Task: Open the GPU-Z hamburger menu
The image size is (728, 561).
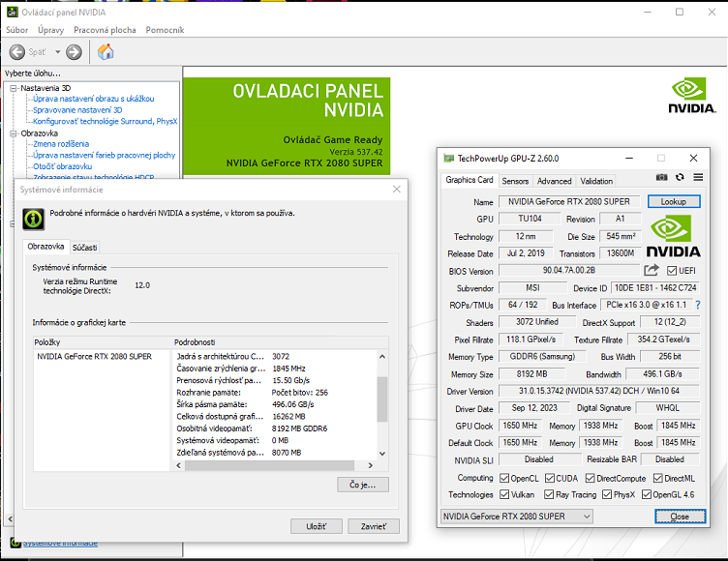Action: pyautogui.click(x=696, y=177)
